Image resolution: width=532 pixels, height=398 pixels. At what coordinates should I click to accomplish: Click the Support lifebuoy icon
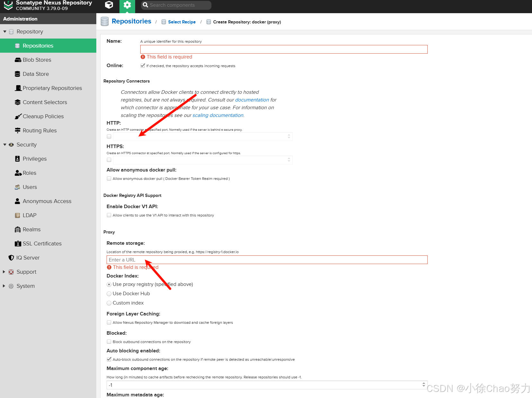coord(11,272)
